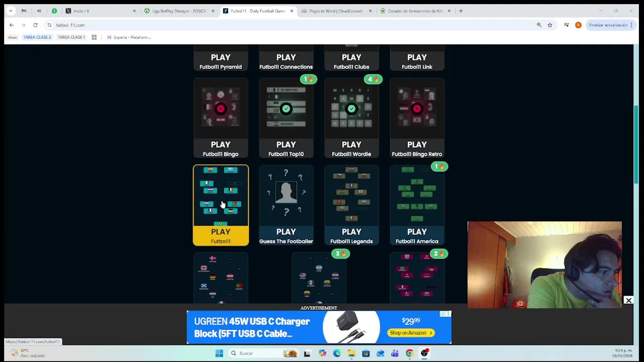
Task: Click the green check icon on Futbol11 Wordle
Action: 351,109
